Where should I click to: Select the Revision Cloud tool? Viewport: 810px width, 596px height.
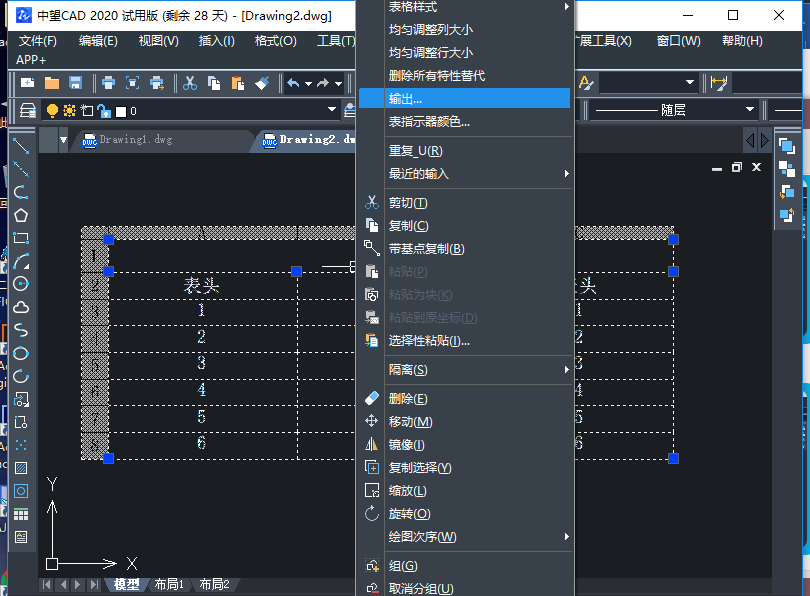(x=20, y=307)
